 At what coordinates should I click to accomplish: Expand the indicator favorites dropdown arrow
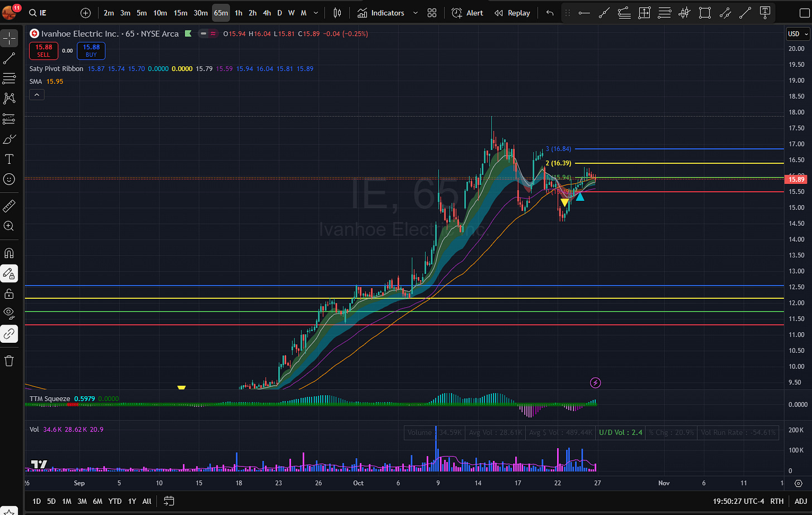pos(415,13)
